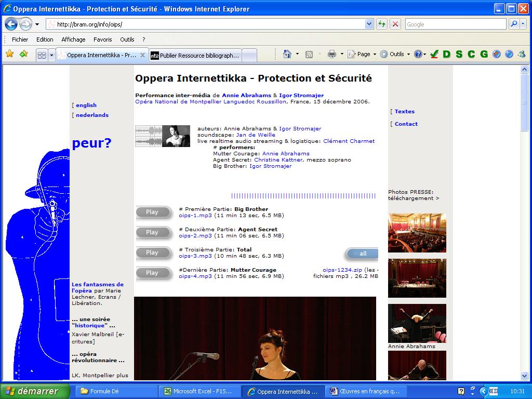Click the Quick Tabs grid icon
Image resolution: width=532 pixels, height=399 pixels.
pyautogui.click(x=42, y=55)
